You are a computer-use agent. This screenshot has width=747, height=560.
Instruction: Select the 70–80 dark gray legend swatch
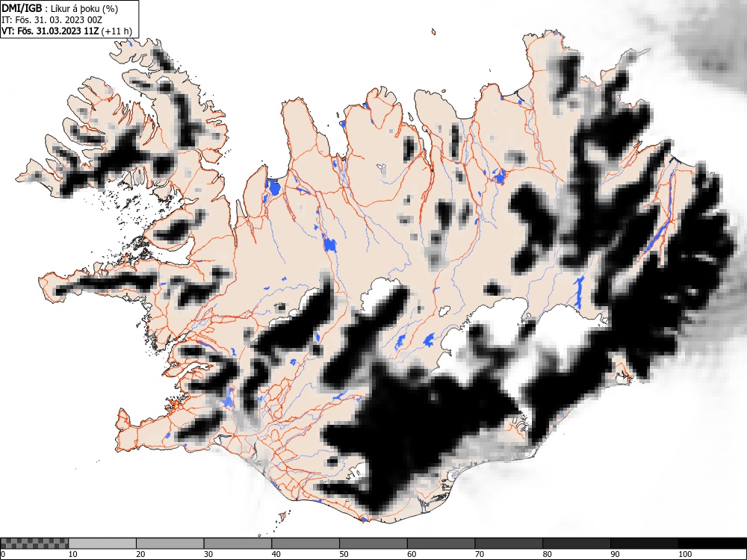pyautogui.click(x=508, y=544)
